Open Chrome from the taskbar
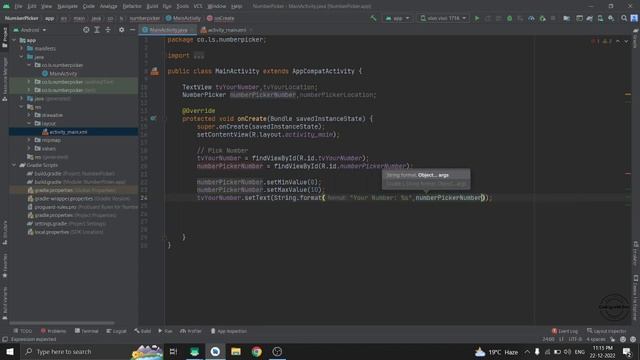 point(257,351)
